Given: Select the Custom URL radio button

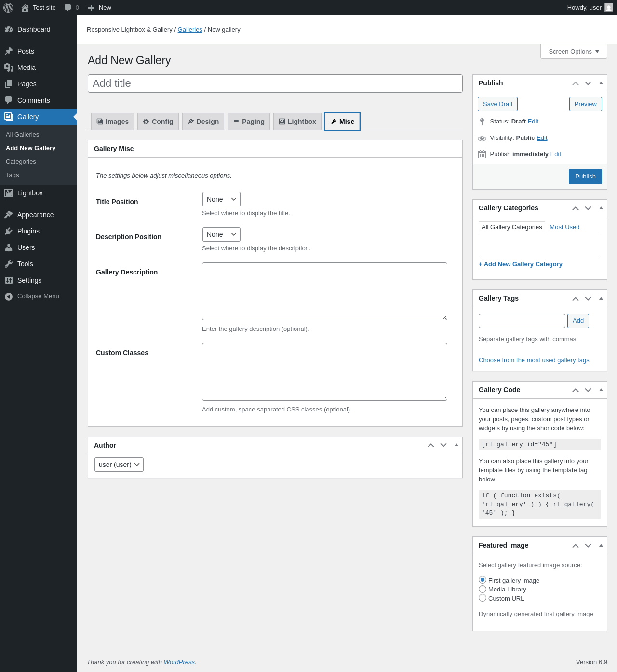Looking at the screenshot, I should click(483, 598).
